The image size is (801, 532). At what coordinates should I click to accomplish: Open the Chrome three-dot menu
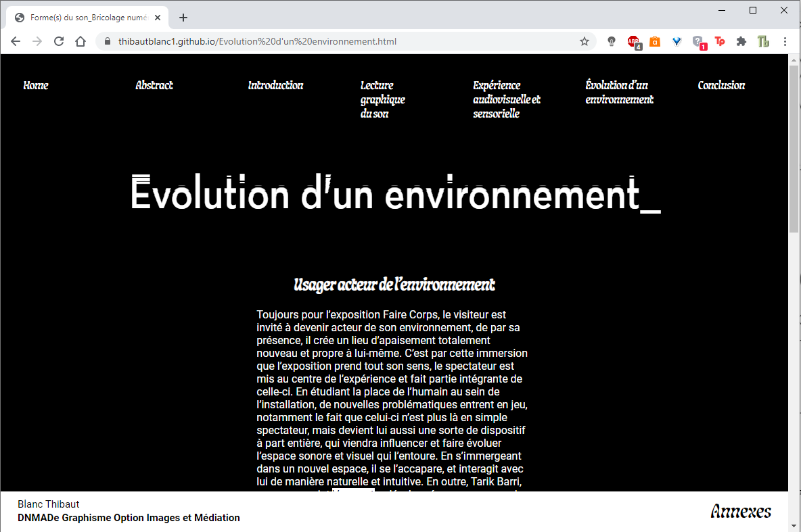coord(785,41)
